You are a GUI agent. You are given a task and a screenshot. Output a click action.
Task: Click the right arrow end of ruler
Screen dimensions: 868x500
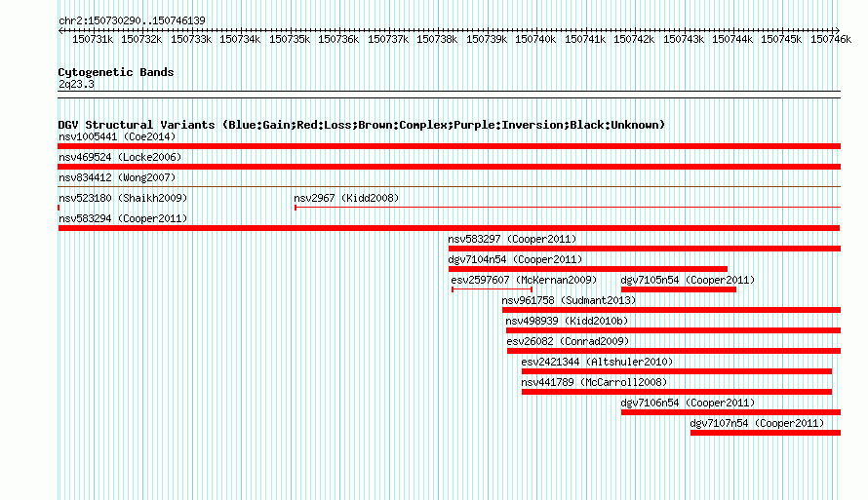(838, 30)
